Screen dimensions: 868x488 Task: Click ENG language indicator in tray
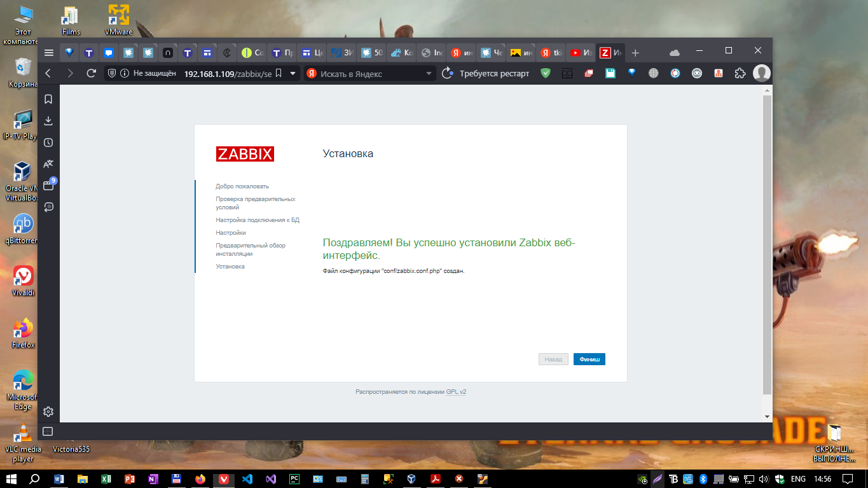[x=798, y=478]
